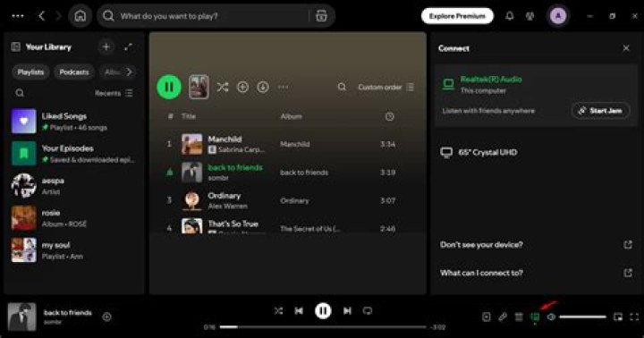Image resolution: width=644 pixels, height=338 pixels.
Task: Select the That's So True track
Action: click(287, 225)
